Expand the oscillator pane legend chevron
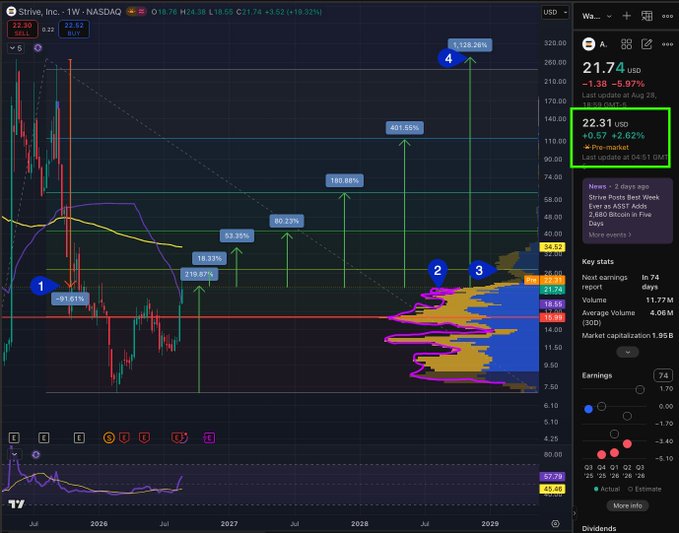Image resolution: width=679 pixels, height=533 pixels. click(x=15, y=454)
